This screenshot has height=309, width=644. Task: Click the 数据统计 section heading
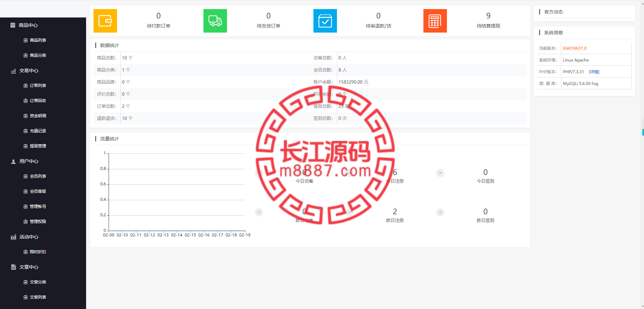[x=109, y=45]
